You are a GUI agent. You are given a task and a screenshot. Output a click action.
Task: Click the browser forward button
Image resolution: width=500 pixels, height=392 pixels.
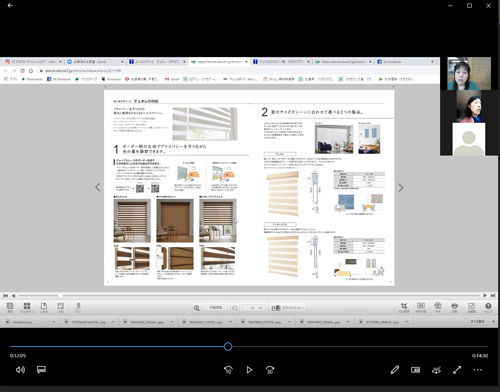pyautogui.click(x=14, y=71)
